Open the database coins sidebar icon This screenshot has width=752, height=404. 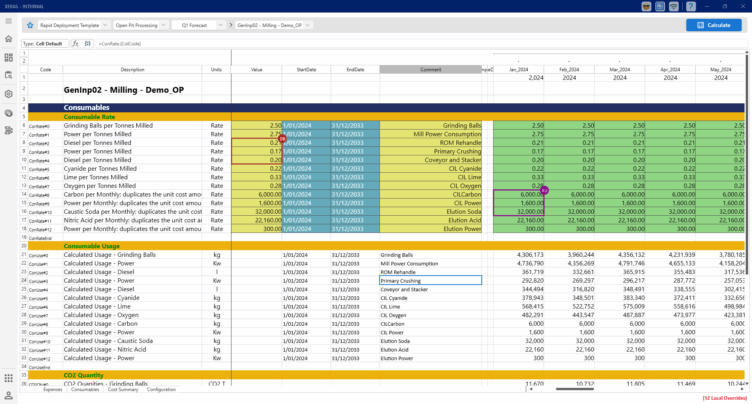[9, 113]
